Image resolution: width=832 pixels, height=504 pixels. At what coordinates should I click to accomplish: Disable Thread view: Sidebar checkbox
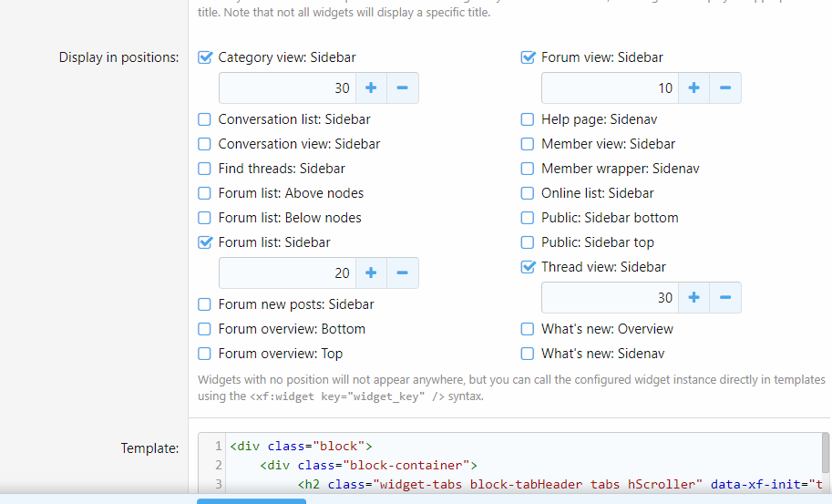point(528,267)
